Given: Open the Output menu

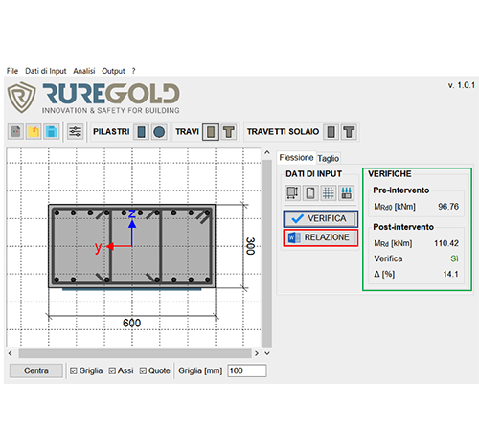Looking at the screenshot, I should [x=113, y=71].
